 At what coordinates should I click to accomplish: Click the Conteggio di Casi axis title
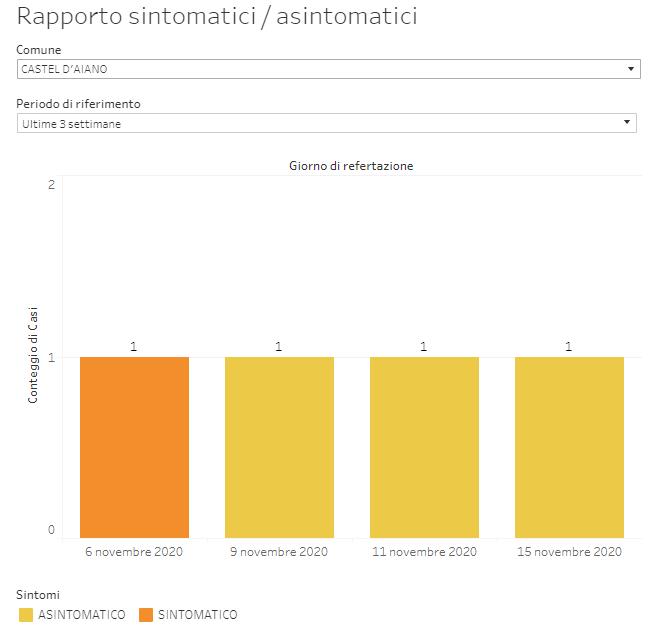33,355
